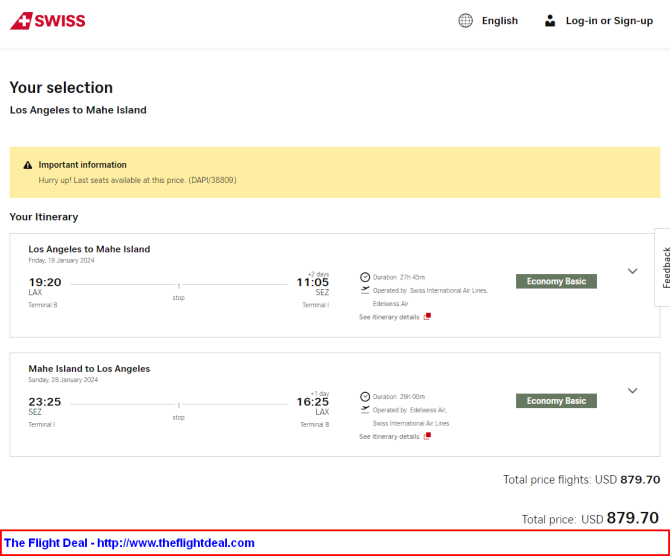Click the globe language icon
This screenshot has width=670, height=556.
[465, 21]
